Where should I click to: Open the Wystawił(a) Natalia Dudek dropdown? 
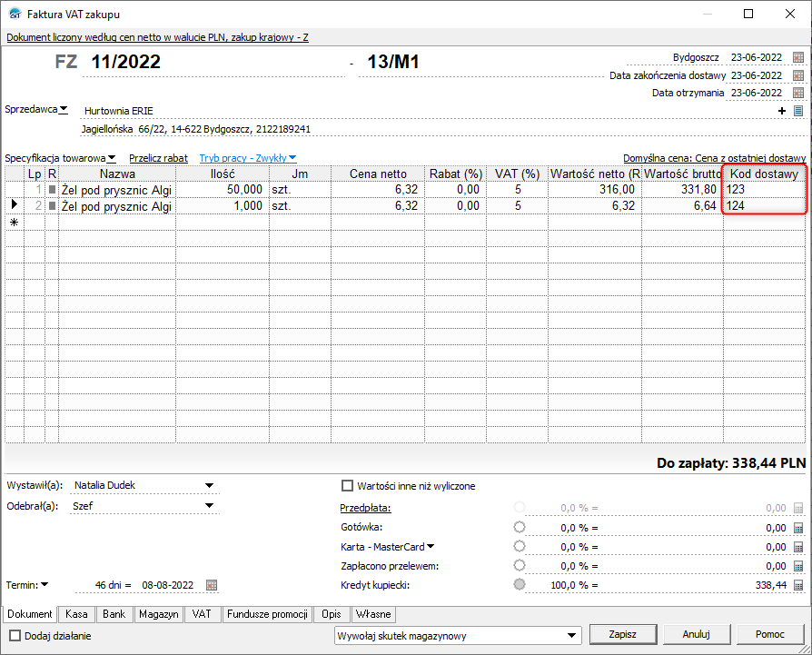(x=209, y=486)
